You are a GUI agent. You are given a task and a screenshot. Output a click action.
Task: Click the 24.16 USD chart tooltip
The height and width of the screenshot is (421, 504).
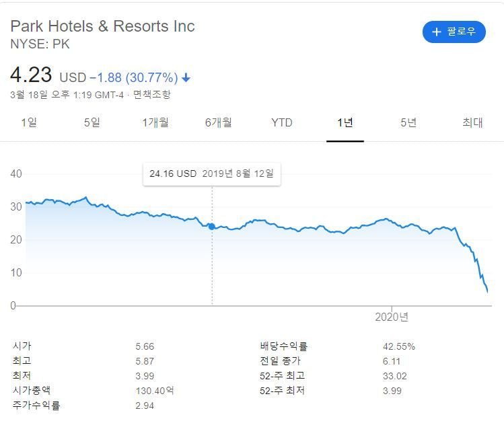212,174
